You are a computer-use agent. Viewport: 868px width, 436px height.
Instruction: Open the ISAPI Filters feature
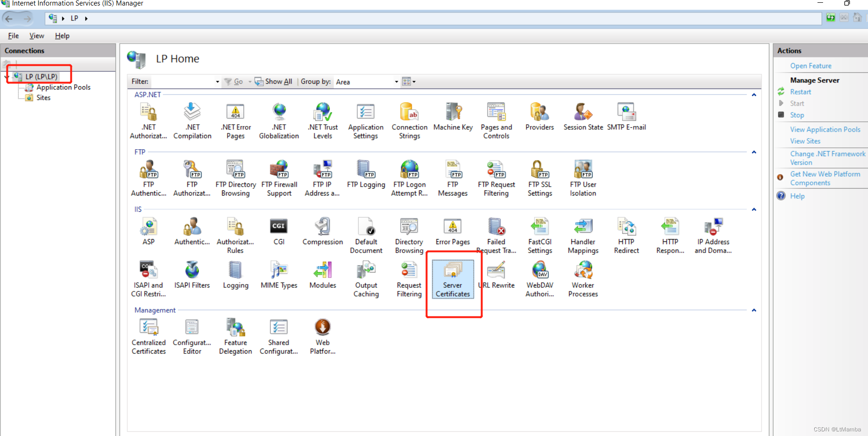tap(192, 275)
